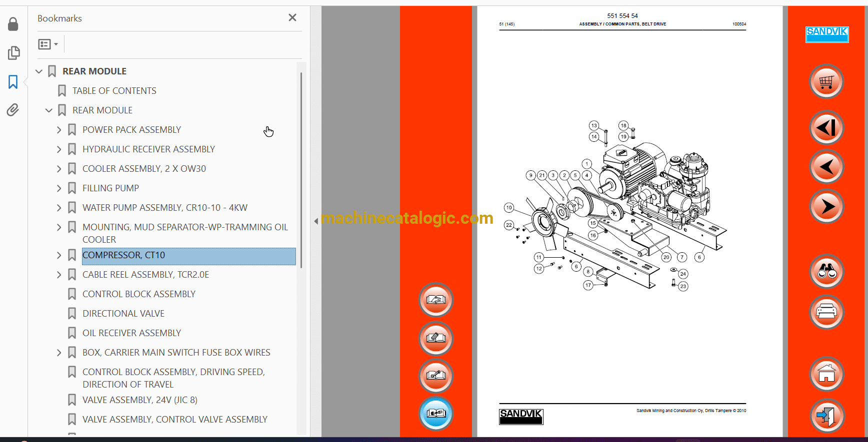
Task: Click the blue parts-book button
Action: [x=436, y=414]
